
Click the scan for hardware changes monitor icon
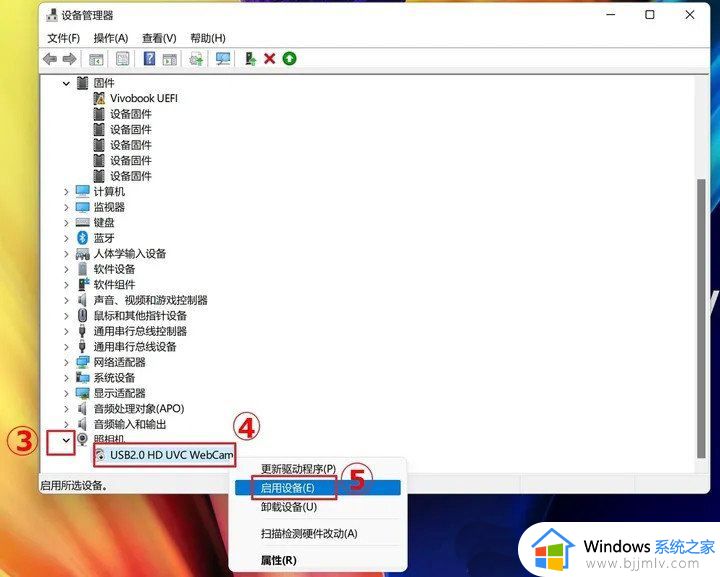[x=223, y=59]
